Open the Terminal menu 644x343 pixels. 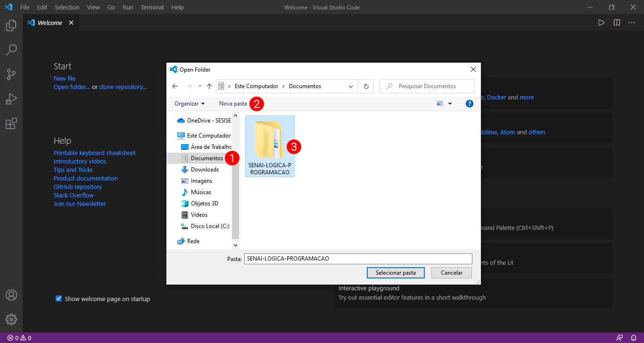click(x=152, y=7)
